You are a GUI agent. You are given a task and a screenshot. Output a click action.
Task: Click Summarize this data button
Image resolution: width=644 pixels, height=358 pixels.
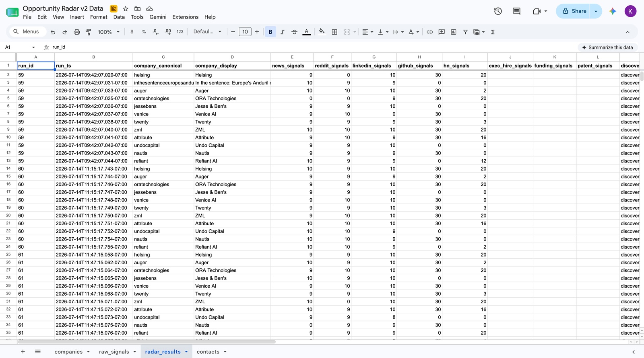click(607, 47)
